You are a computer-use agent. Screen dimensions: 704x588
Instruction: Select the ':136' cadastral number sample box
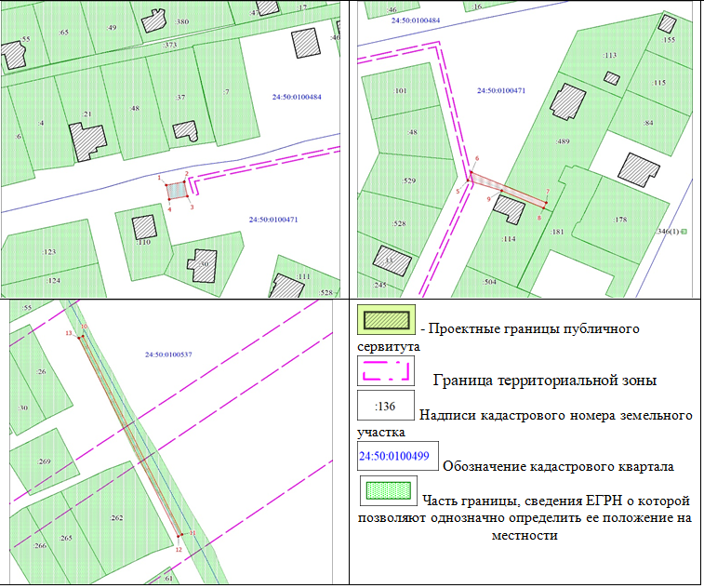click(x=386, y=405)
